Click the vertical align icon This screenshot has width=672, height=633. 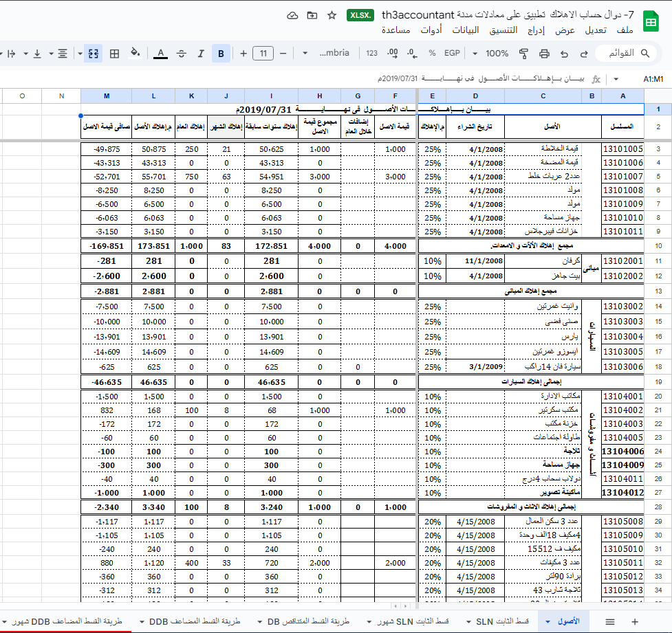click(37, 54)
